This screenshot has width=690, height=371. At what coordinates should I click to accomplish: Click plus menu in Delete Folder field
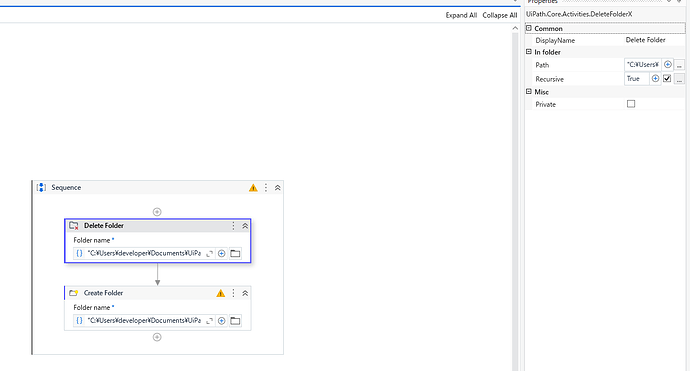(222, 253)
